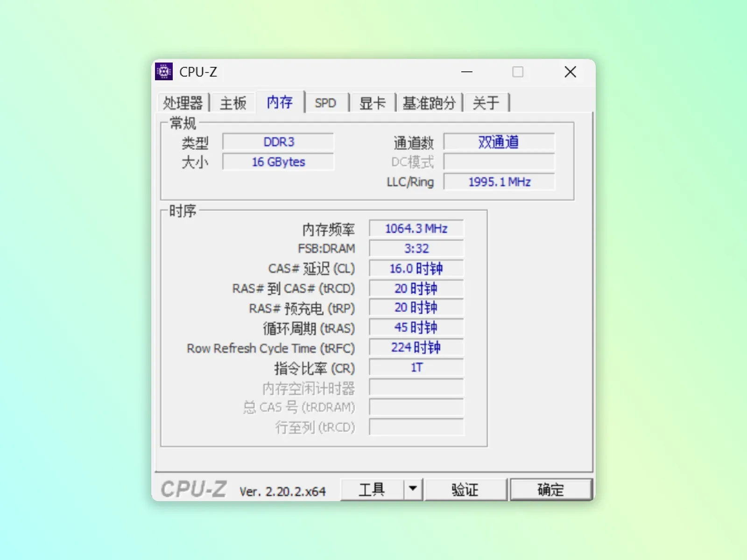Click the empty 内存空闲计时器 field
Screen dimensions: 747x560
pyautogui.click(x=416, y=387)
